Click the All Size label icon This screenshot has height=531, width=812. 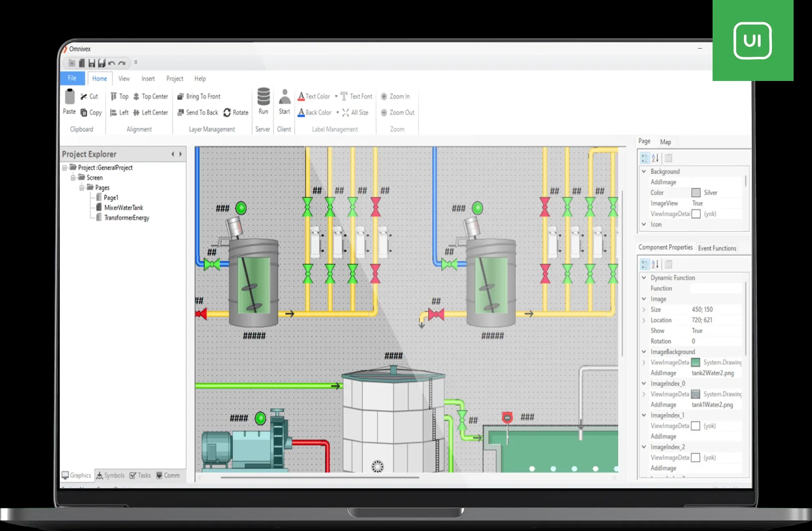(x=345, y=113)
